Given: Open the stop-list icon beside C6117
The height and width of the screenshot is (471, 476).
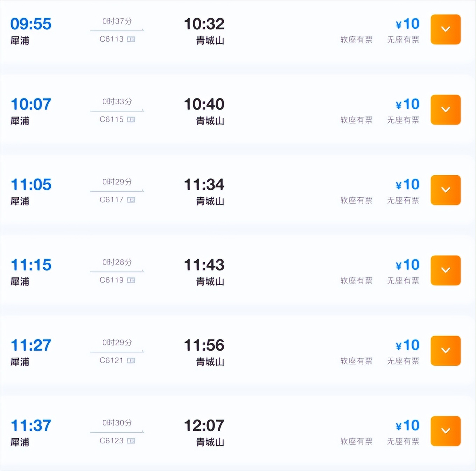Looking at the screenshot, I should [131, 200].
